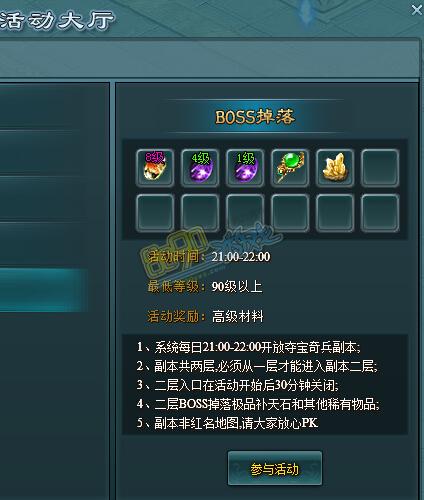Screen dimensions: 424x500
Task: Select the level 1 purple gem icon
Action: click(x=245, y=168)
